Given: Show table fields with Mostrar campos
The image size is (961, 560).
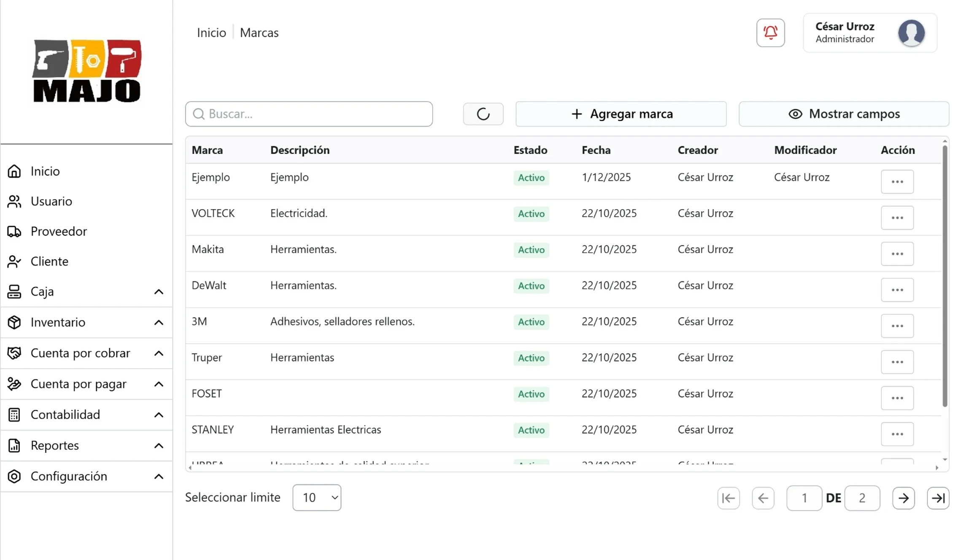Looking at the screenshot, I should 844,114.
